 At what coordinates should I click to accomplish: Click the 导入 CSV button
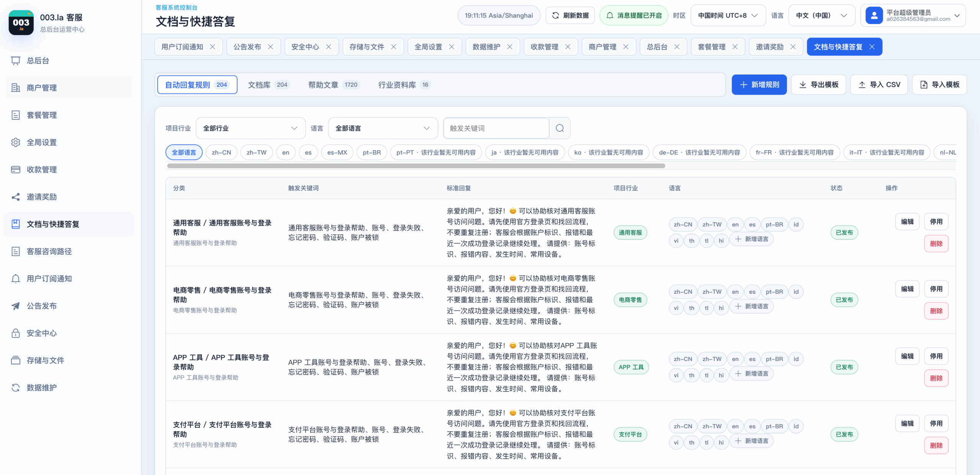coord(879,85)
